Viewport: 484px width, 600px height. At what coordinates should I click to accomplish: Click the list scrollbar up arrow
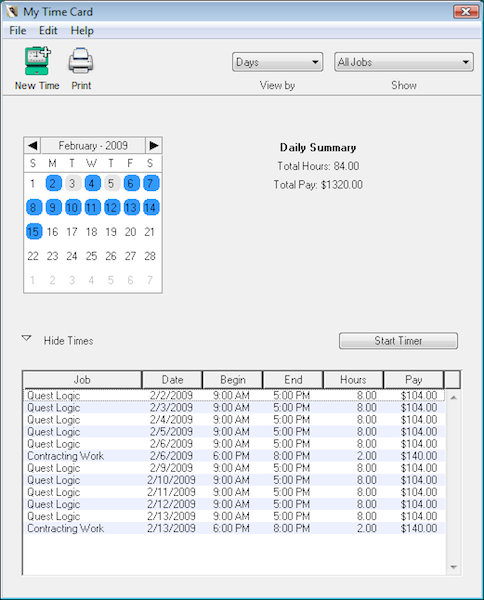coord(454,398)
